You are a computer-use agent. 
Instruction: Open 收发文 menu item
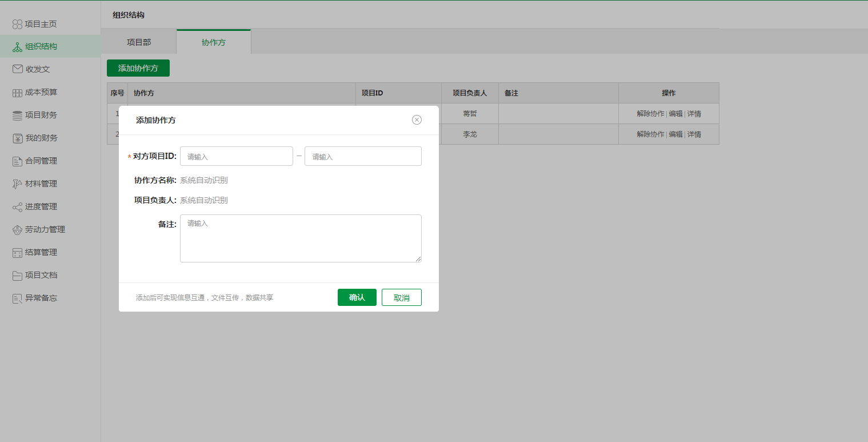[x=50, y=69]
